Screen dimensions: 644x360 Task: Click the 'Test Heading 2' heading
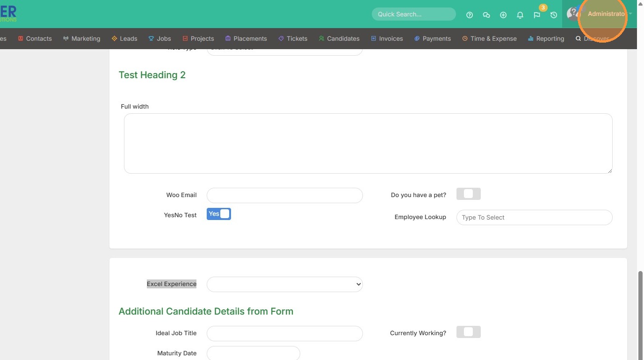click(x=152, y=75)
